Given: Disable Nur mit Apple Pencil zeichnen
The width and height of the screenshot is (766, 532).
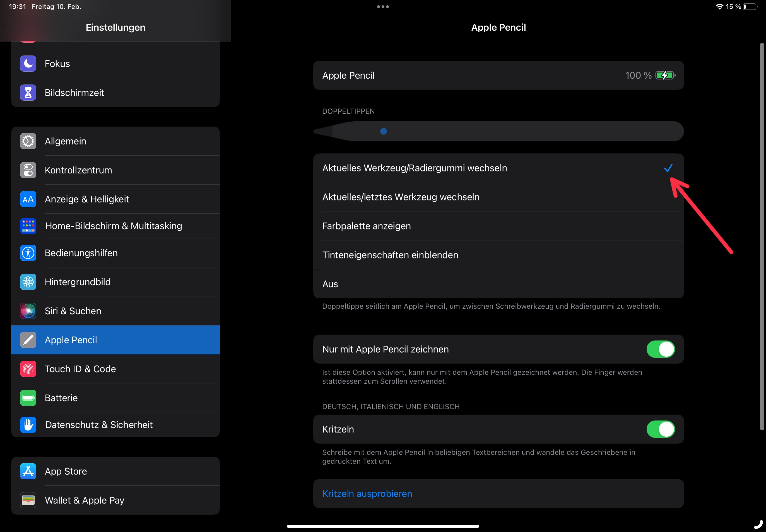Looking at the screenshot, I should [x=660, y=349].
